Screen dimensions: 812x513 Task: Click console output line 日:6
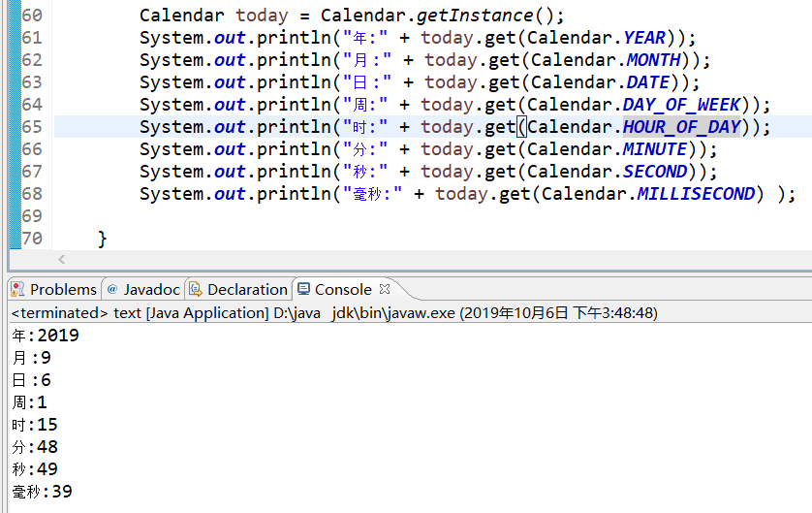click(x=32, y=380)
